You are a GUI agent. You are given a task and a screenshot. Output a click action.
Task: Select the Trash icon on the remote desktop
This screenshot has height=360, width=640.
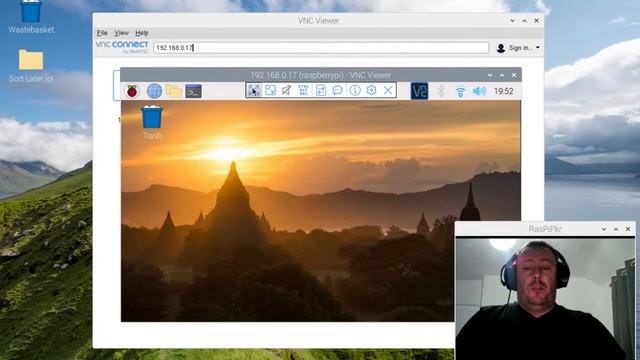[152, 122]
